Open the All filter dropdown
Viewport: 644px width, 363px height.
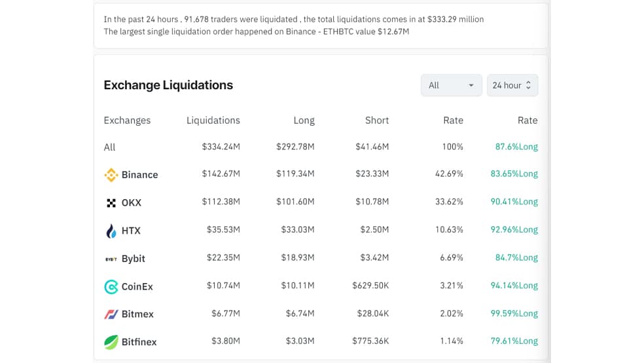tap(451, 85)
